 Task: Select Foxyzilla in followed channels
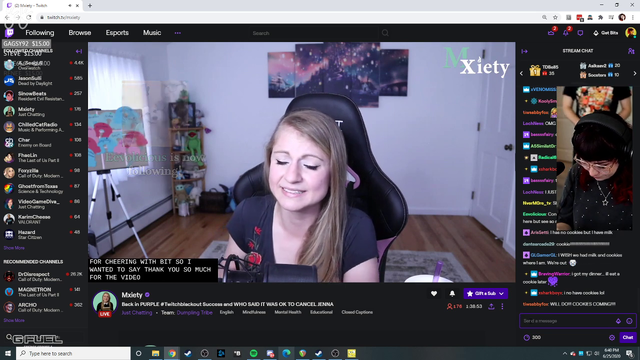click(44, 173)
